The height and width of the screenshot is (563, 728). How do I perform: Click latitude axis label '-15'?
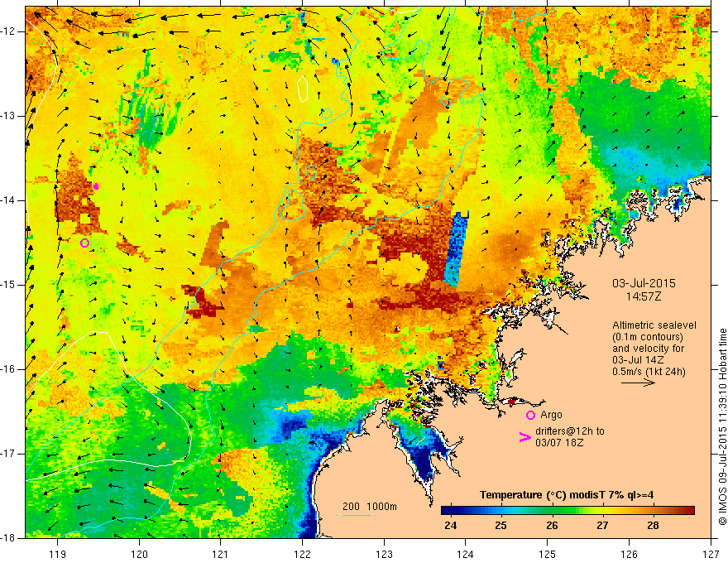[x=9, y=285]
